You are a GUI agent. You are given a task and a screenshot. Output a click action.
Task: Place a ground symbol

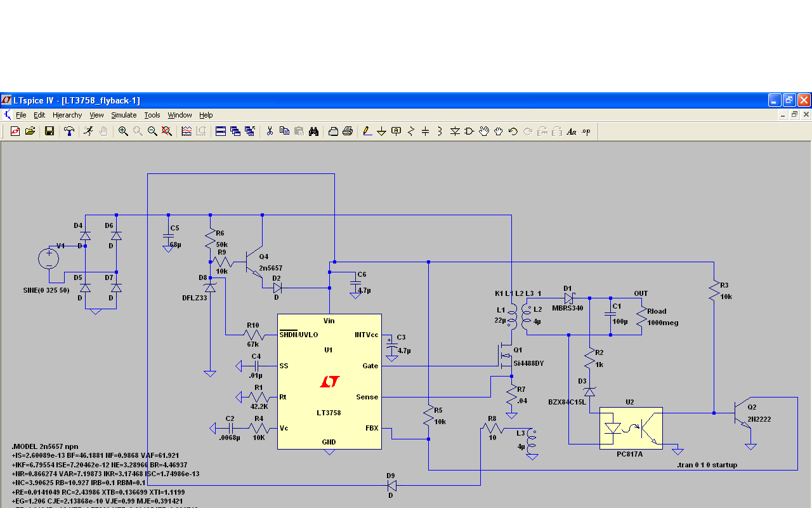click(382, 131)
